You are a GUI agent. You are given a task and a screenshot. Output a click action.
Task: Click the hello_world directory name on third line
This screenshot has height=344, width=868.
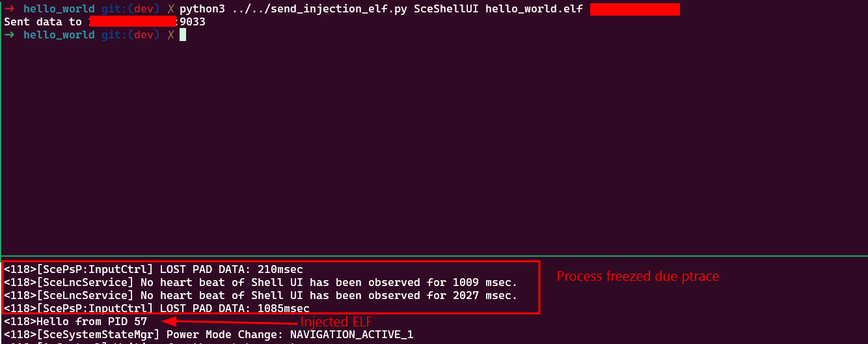pos(59,35)
